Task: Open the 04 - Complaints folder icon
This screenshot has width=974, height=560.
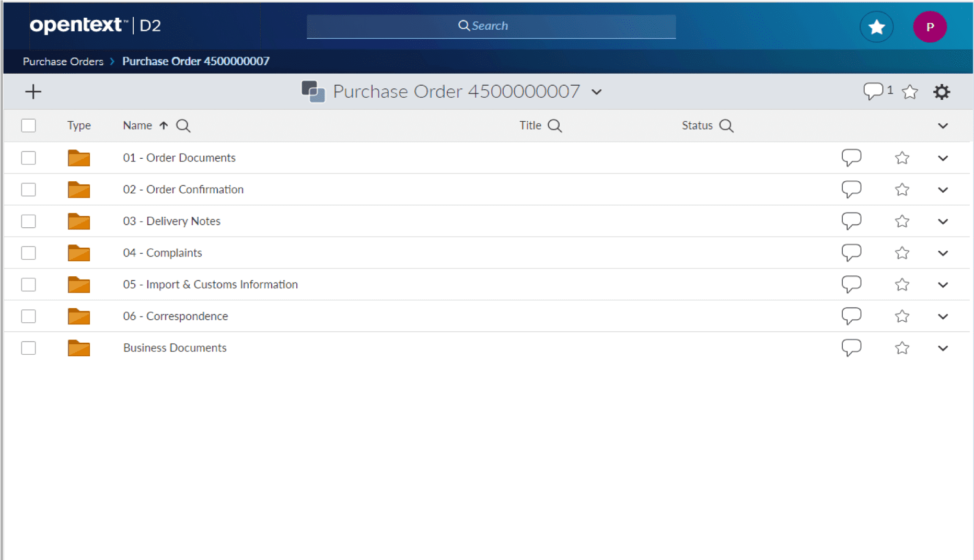Action: point(78,253)
